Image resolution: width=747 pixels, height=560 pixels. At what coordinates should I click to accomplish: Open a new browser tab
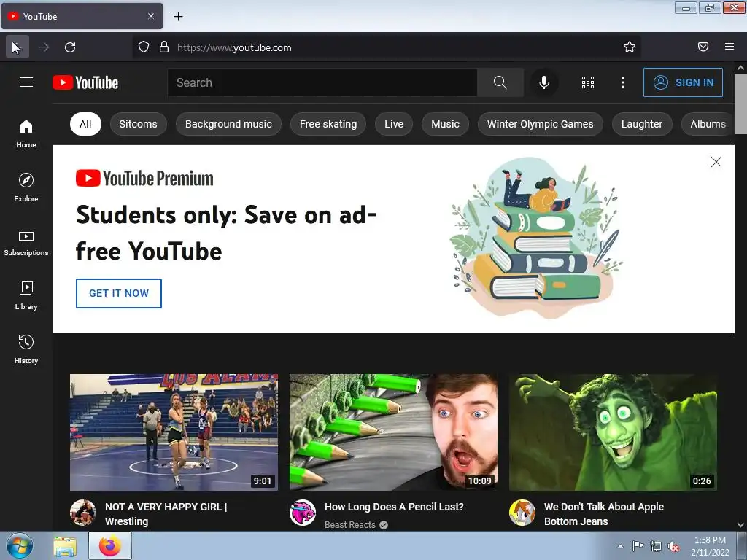click(x=178, y=17)
